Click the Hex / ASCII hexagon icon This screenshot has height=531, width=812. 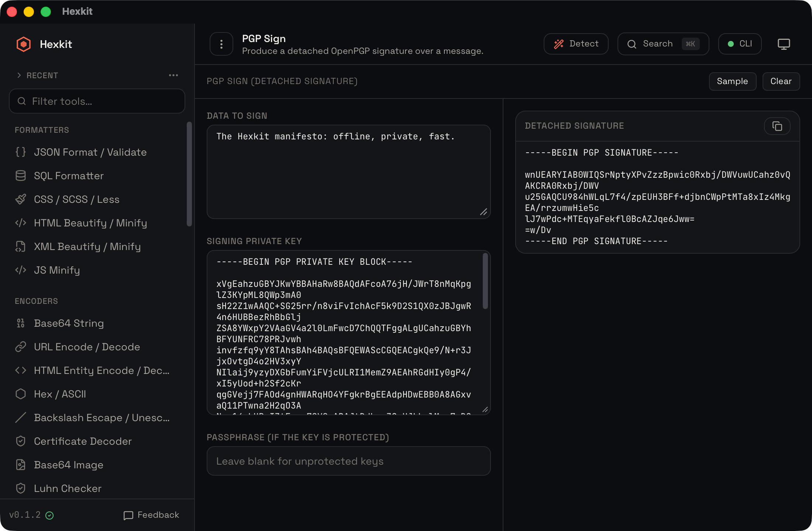(x=21, y=394)
